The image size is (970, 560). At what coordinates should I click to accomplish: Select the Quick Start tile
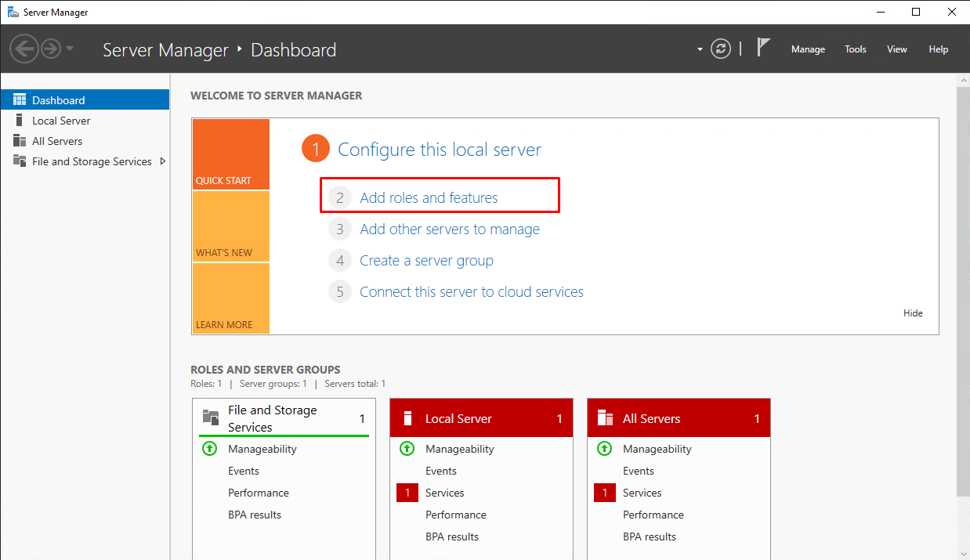230,154
